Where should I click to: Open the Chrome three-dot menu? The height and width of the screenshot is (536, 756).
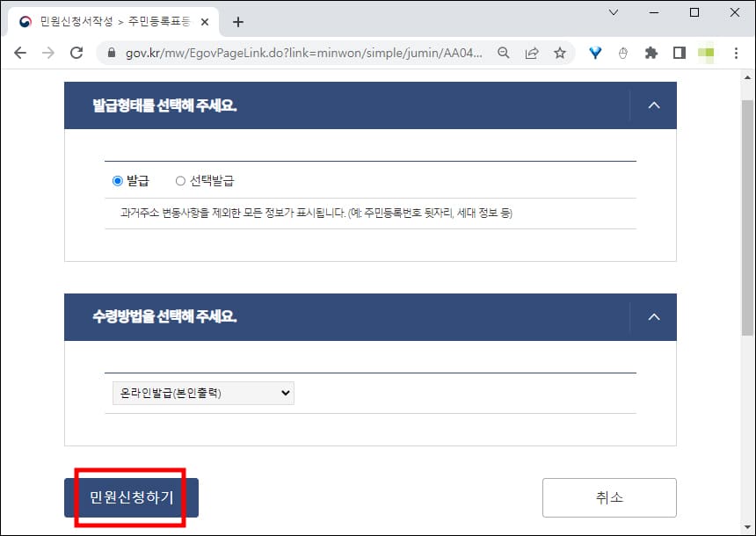click(x=736, y=53)
